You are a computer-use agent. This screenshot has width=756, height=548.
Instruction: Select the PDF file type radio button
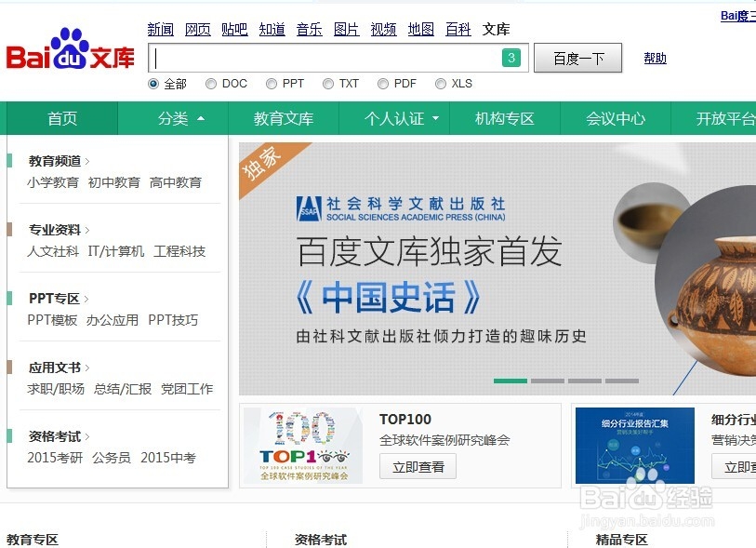click(383, 84)
